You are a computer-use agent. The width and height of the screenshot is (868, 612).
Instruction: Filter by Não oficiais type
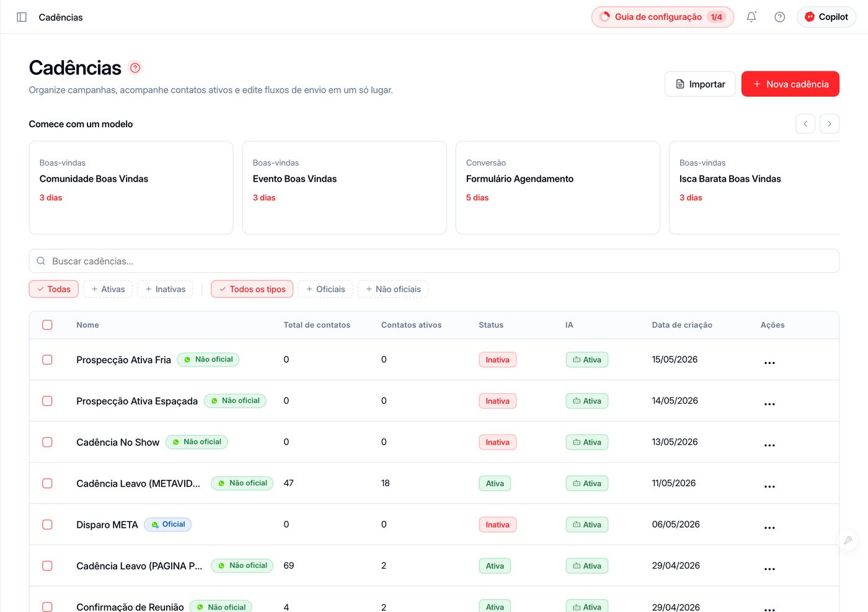393,289
